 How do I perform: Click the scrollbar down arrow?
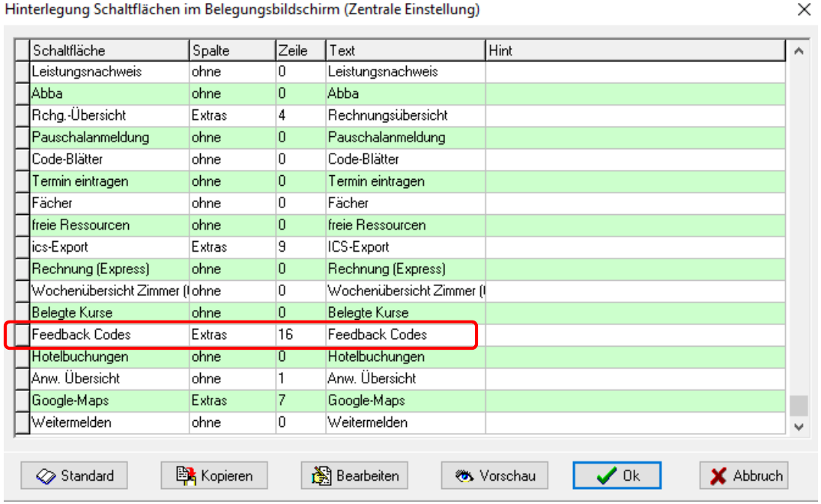pyautogui.click(x=799, y=427)
